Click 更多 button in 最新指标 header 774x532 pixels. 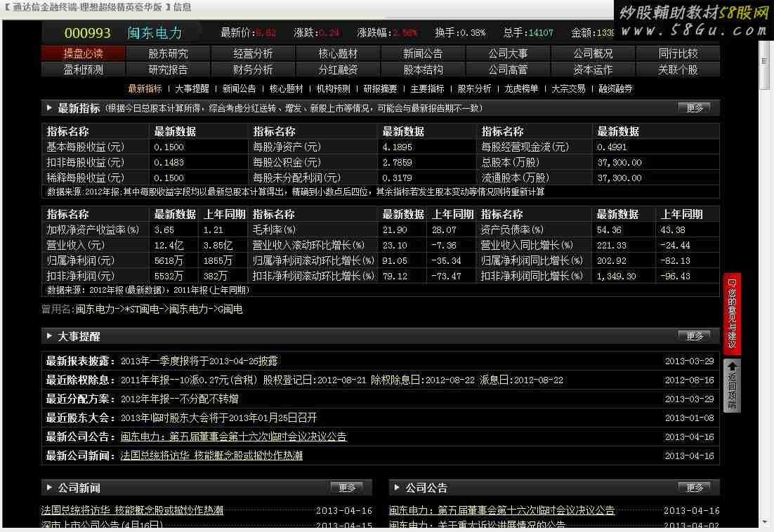click(695, 108)
